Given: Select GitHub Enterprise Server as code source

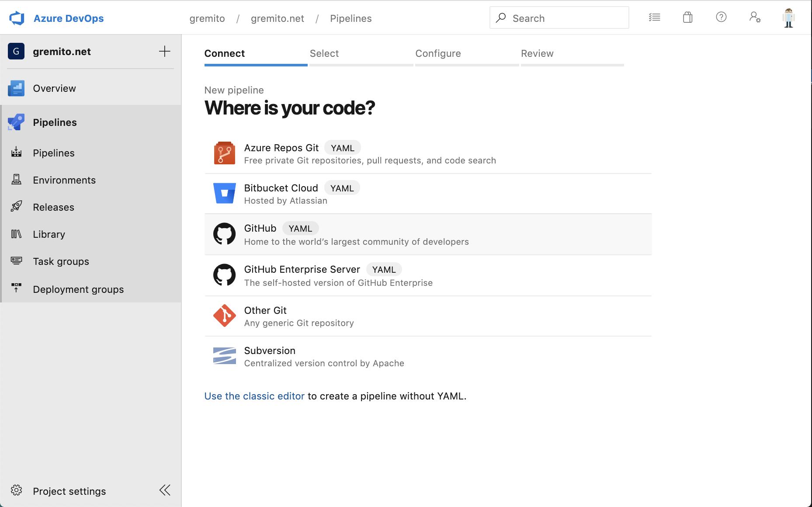Looking at the screenshot, I should point(428,275).
